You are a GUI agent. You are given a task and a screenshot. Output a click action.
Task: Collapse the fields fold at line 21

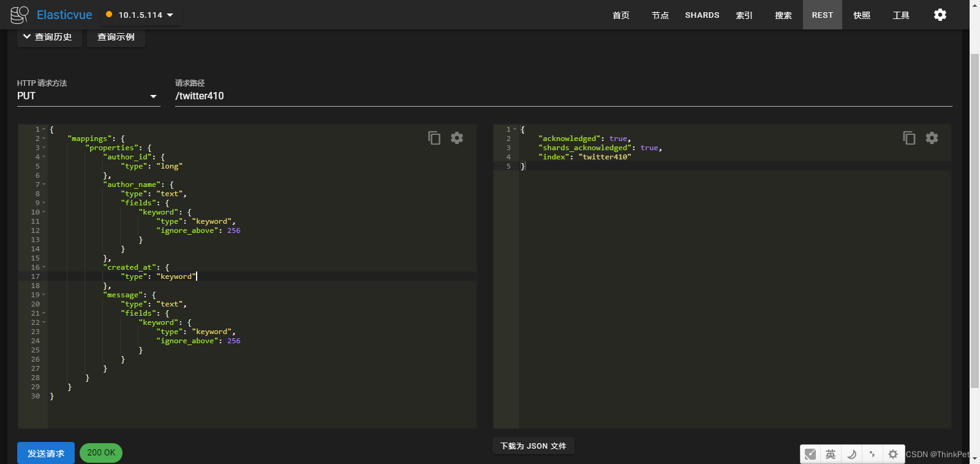[44, 313]
